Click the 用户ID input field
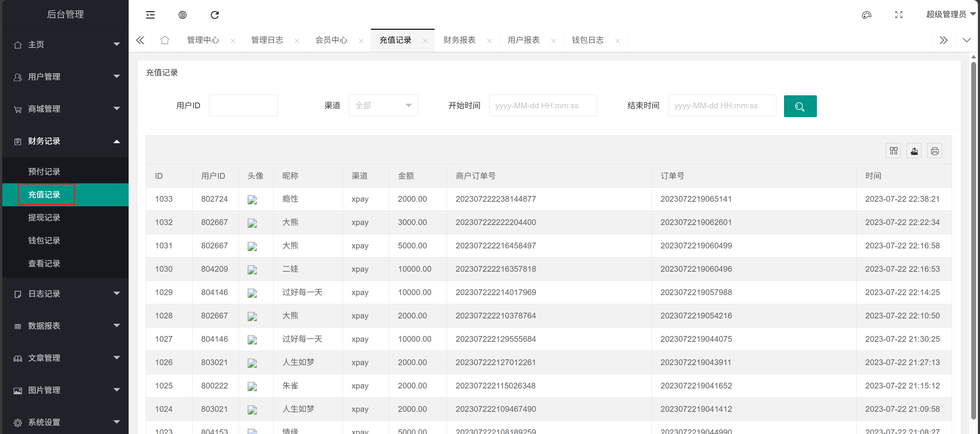This screenshot has height=434, width=980. click(x=243, y=106)
